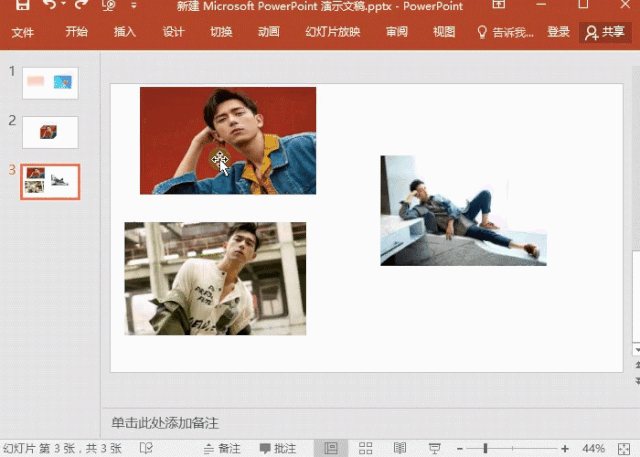This screenshot has height=457, width=640.
Task: Open the 文件 menu
Action: pyautogui.click(x=22, y=32)
